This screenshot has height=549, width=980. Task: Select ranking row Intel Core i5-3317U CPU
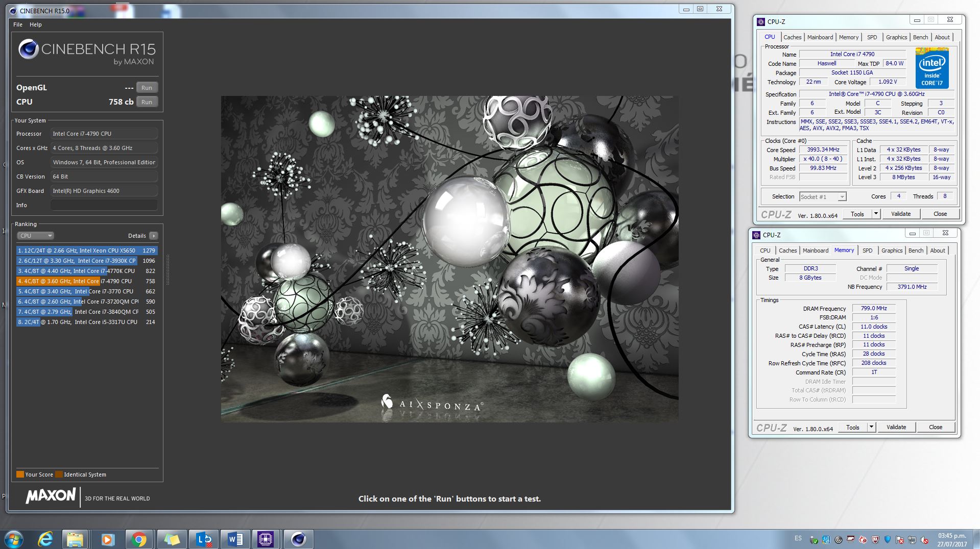[87, 322]
